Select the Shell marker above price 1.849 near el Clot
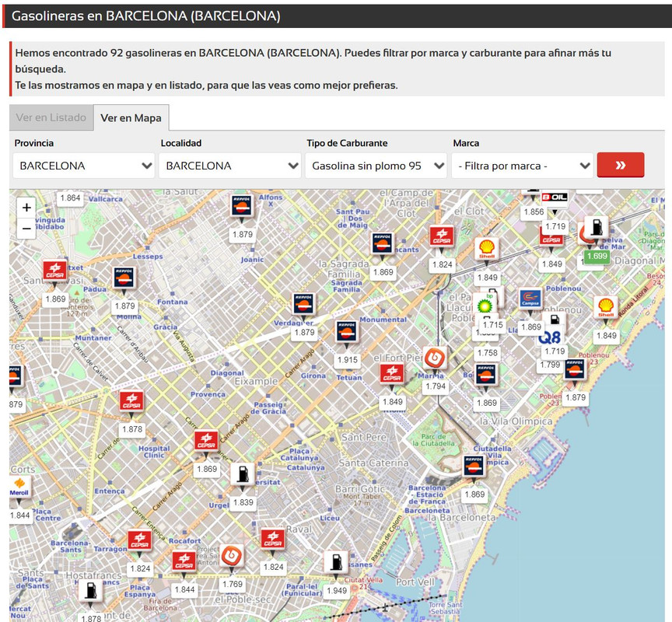The height and width of the screenshot is (622, 672). (x=487, y=249)
